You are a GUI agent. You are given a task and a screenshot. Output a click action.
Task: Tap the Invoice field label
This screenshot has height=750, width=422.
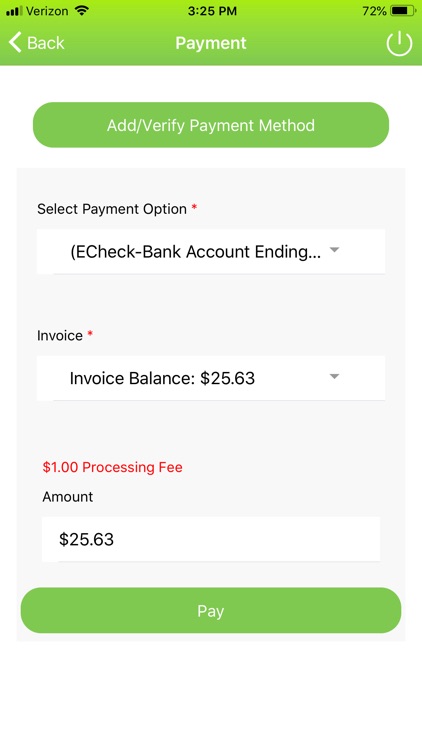click(x=60, y=336)
